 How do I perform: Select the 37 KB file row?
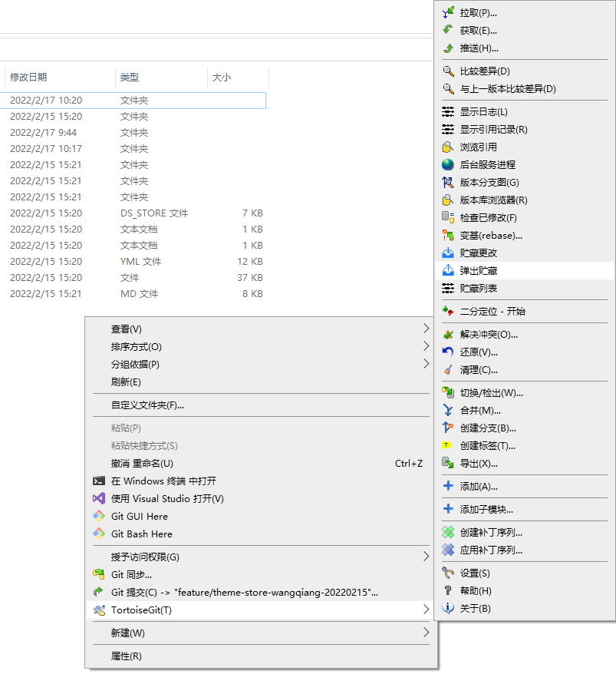coord(133,278)
